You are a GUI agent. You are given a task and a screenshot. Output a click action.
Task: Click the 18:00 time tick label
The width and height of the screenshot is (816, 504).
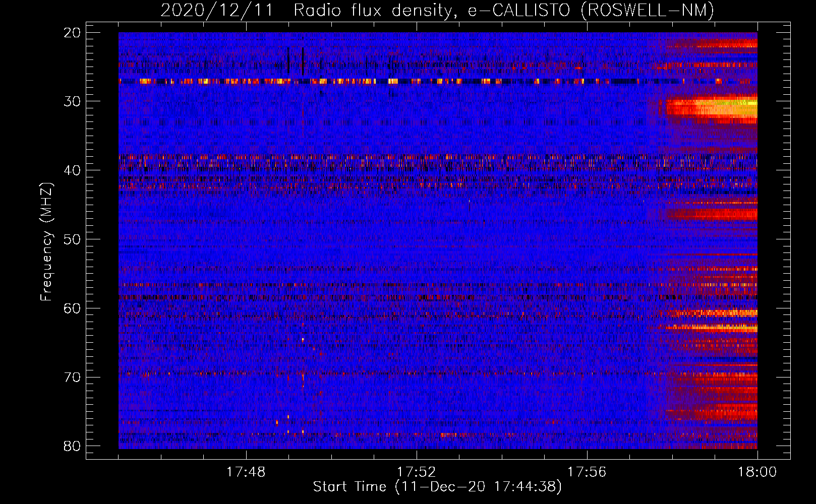757,472
